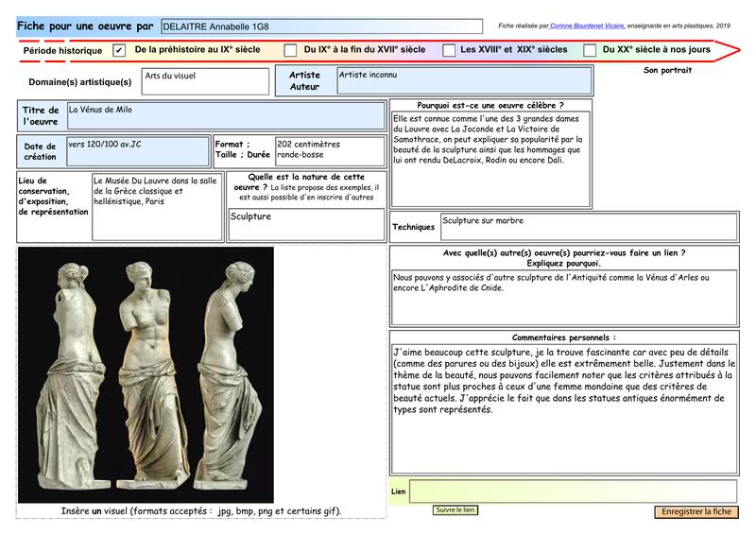This screenshot has width=756, height=535.
Task: Enable the 'Du XX° siècle à nos jours' checkbox
Action: [590, 50]
